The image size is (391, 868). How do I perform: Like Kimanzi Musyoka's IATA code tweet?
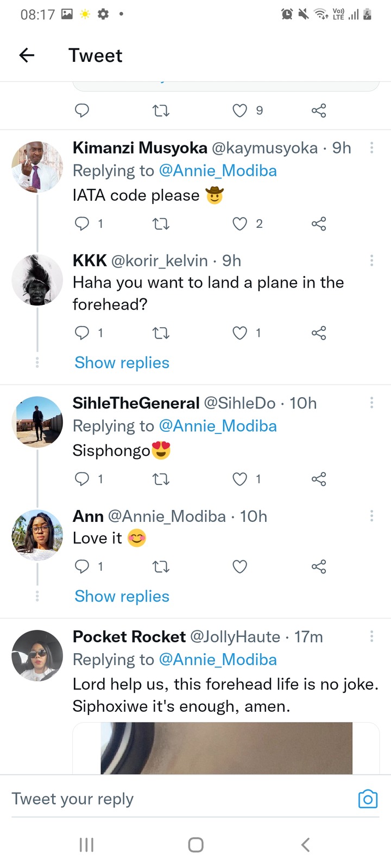point(240,224)
